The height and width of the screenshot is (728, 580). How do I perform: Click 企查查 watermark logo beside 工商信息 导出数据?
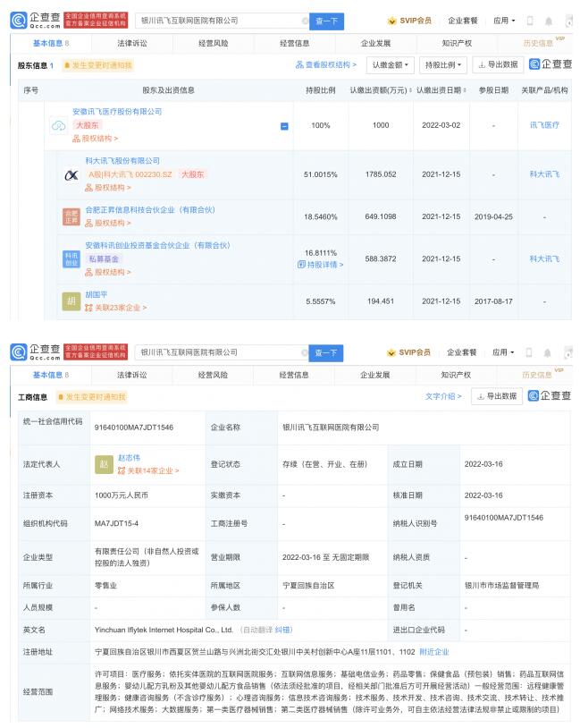550,396
